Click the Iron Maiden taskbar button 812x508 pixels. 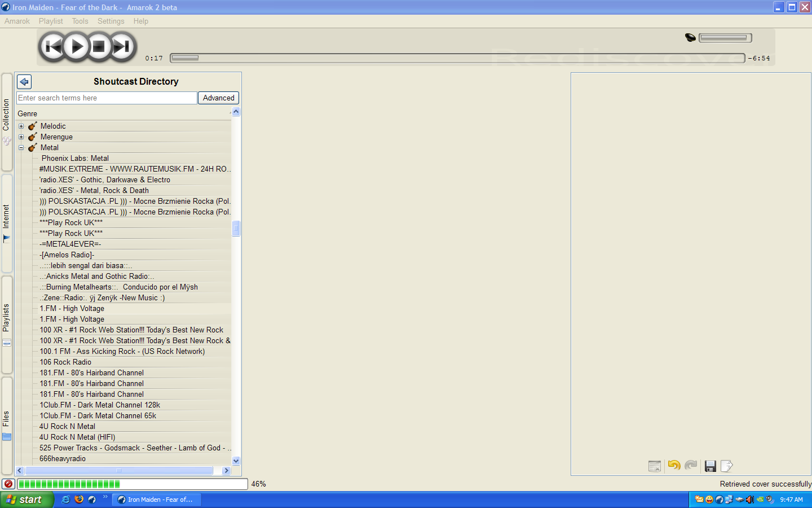pyautogui.click(x=157, y=500)
